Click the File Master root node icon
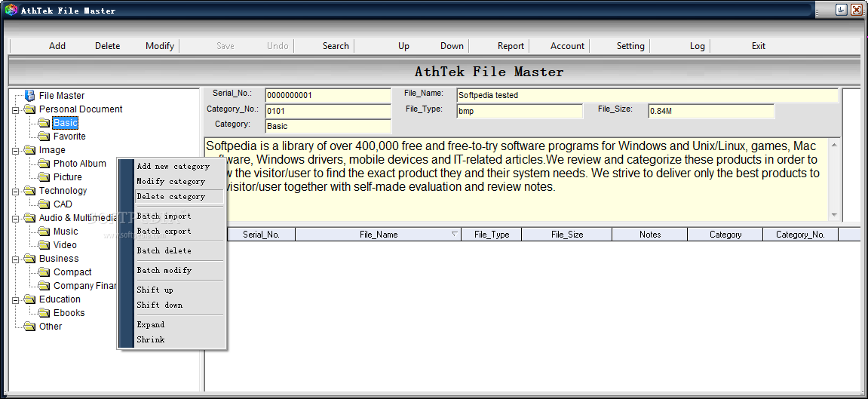This screenshot has height=399, width=868. pyautogui.click(x=30, y=96)
